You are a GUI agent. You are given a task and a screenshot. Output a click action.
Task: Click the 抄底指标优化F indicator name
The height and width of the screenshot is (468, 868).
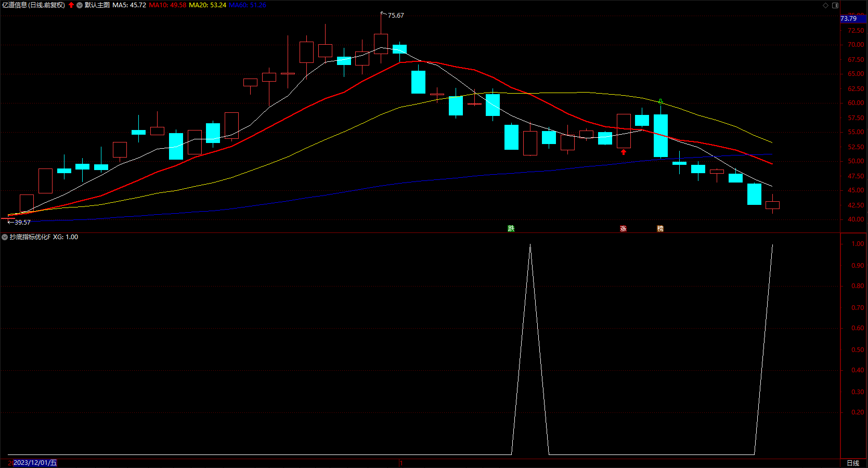click(30, 237)
